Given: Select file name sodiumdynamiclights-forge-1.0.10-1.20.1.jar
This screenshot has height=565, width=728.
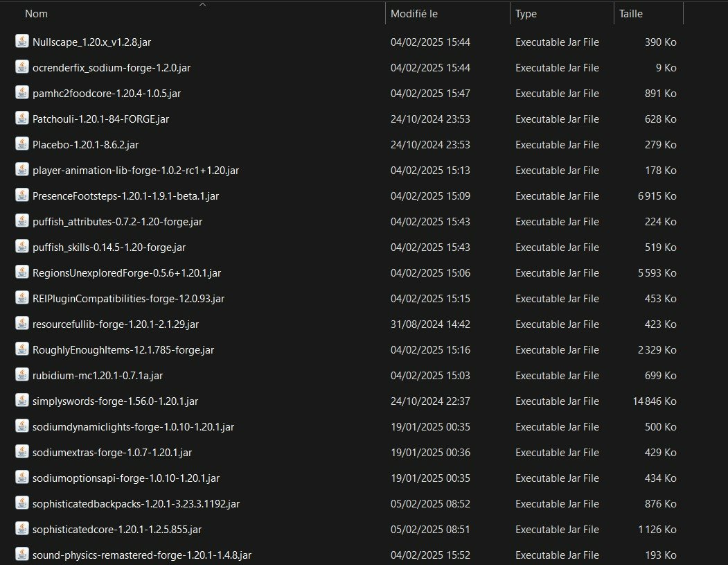Looking at the screenshot, I should (x=133, y=427).
